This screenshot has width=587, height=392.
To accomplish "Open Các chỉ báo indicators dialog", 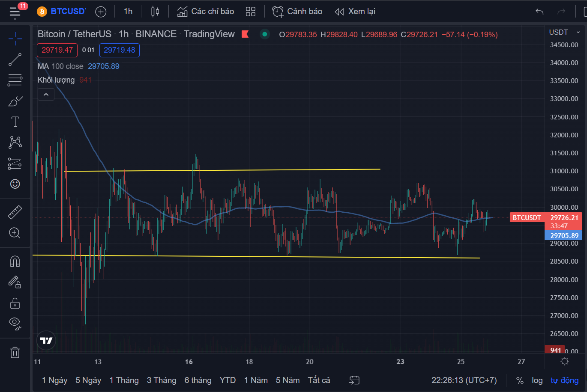I will tap(206, 12).
